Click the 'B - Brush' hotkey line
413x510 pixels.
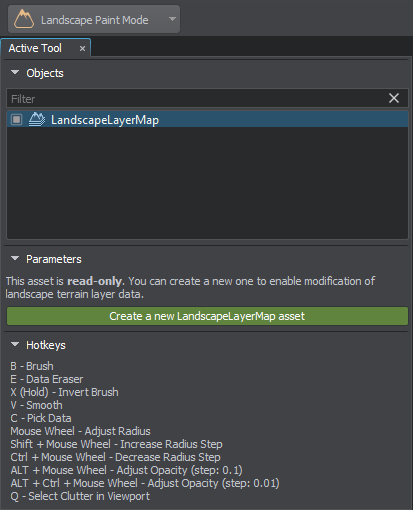[32, 366]
